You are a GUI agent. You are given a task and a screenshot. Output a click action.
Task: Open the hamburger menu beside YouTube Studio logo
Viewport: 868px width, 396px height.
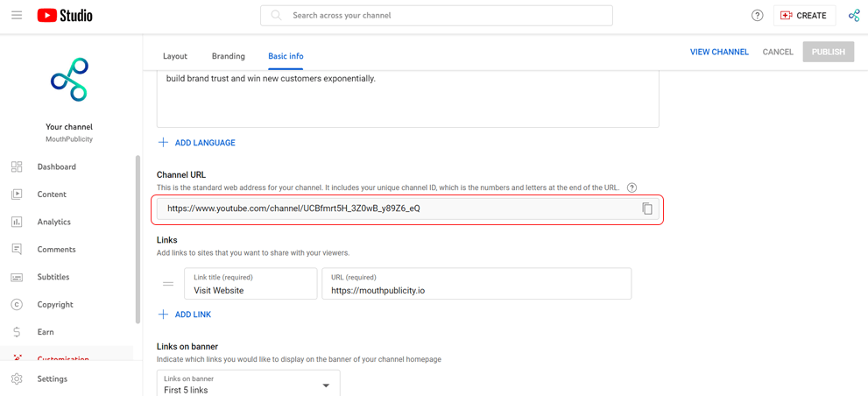[17, 16]
